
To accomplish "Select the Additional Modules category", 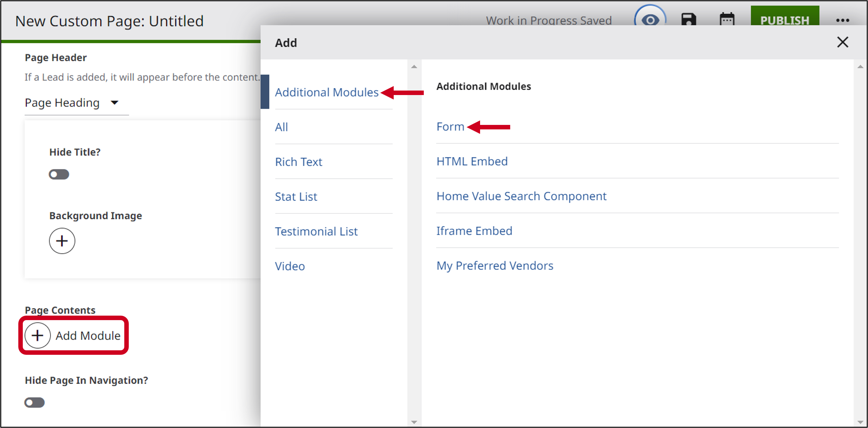I will pos(327,92).
